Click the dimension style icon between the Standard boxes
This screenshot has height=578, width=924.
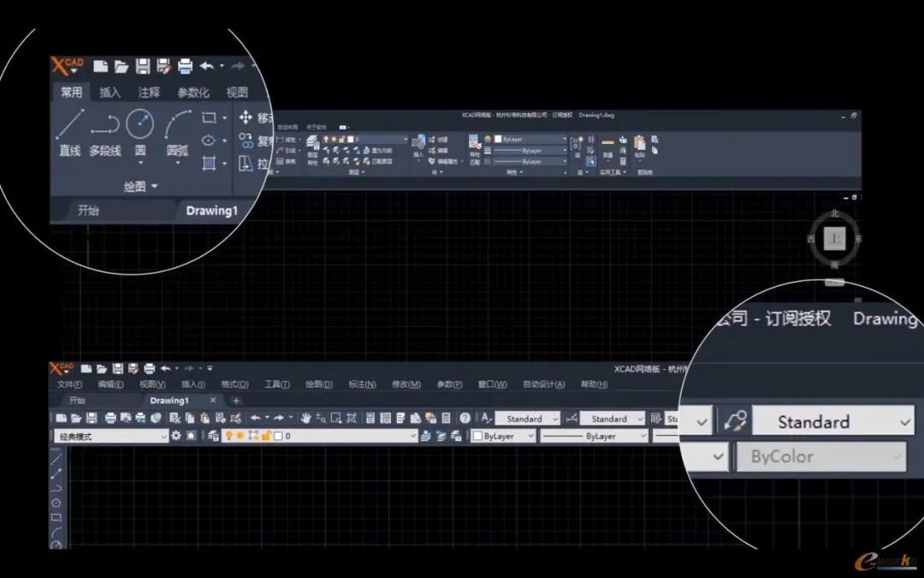(x=571, y=418)
